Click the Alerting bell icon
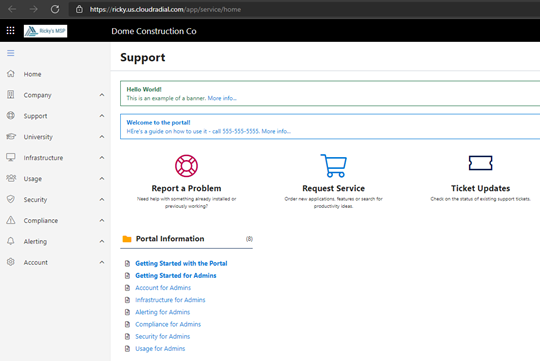The width and height of the screenshot is (540, 361). [x=11, y=241]
